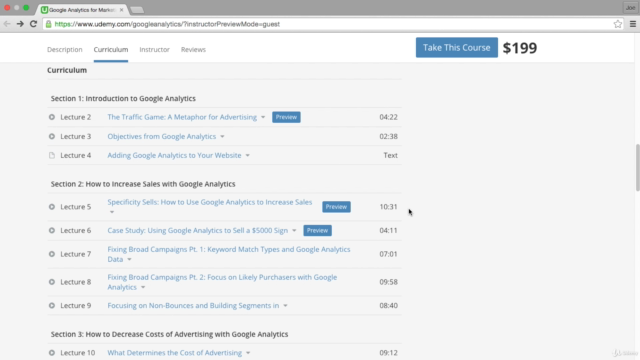Expand What Determines the Cost arrow
This screenshot has height=360, width=640.
pyautogui.click(x=248, y=353)
